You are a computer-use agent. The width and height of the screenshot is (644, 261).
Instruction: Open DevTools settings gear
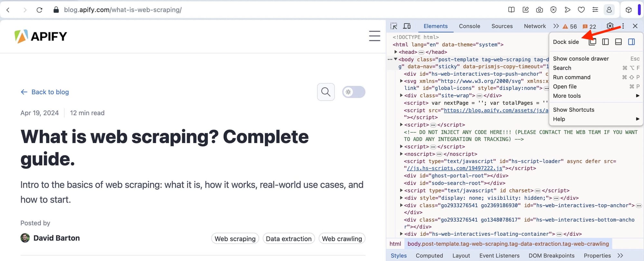click(610, 26)
